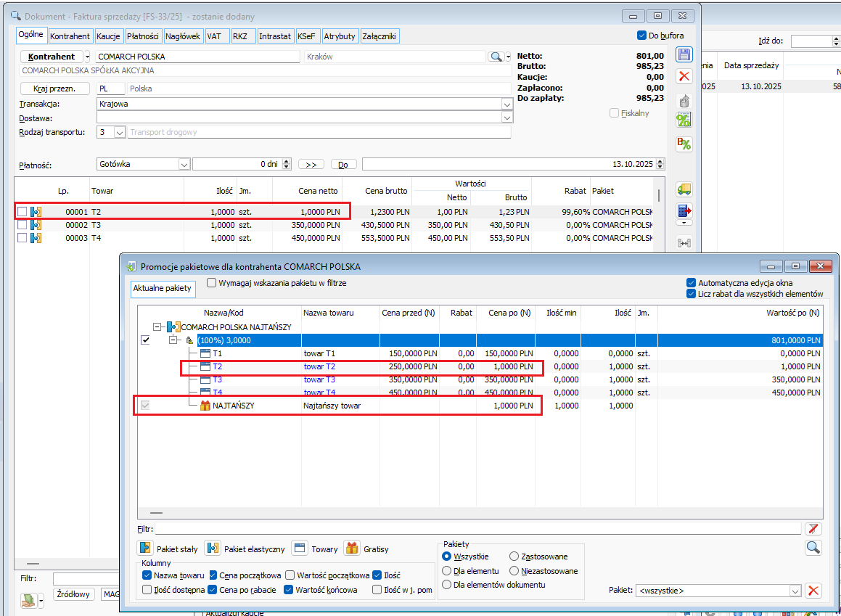Click the red filter funnel icon
Viewport: 841px width, 616px height.
click(x=813, y=528)
